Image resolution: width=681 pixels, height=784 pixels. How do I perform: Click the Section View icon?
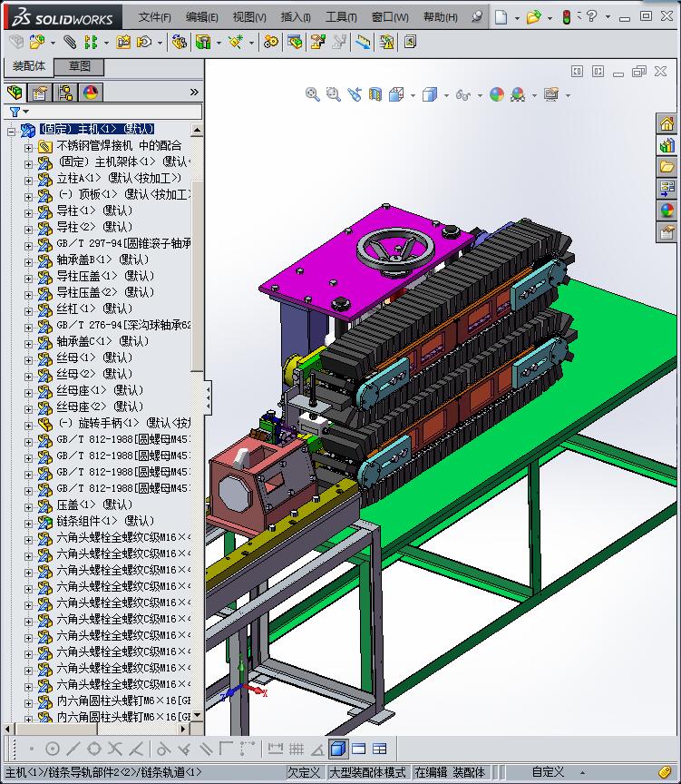375,94
